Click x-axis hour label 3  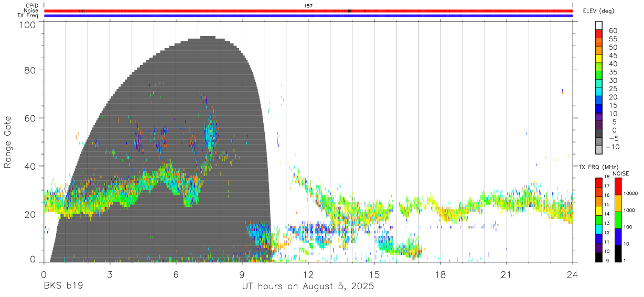pos(110,274)
